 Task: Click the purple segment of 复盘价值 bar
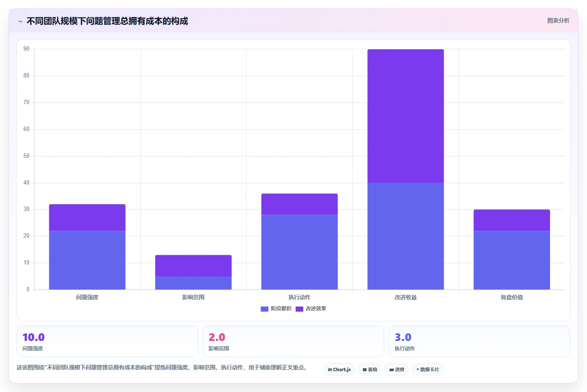512,220
